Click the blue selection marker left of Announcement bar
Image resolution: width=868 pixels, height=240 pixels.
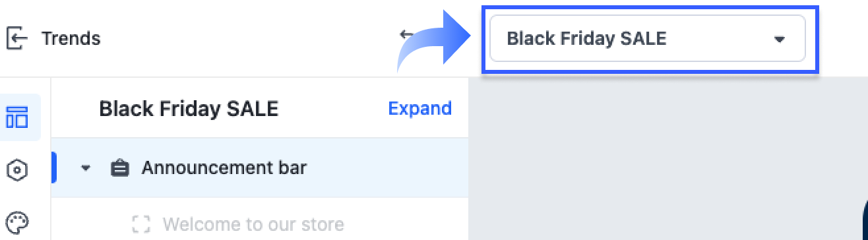(x=53, y=167)
